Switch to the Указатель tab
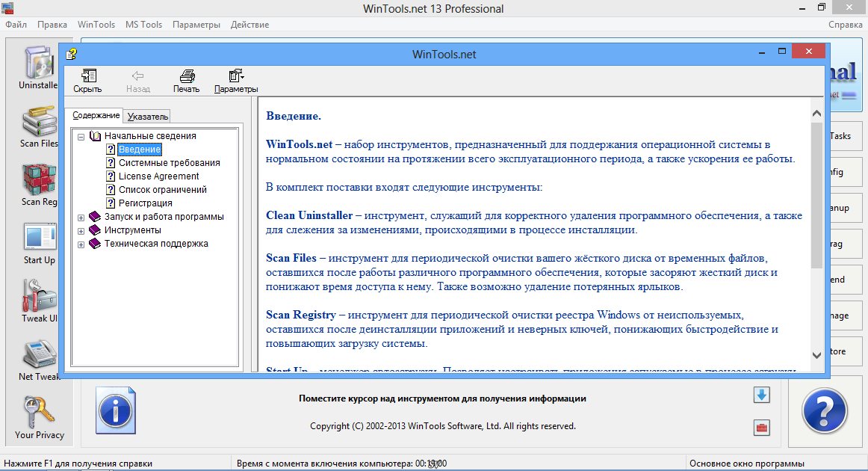The height and width of the screenshot is (471, 868). [148, 116]
